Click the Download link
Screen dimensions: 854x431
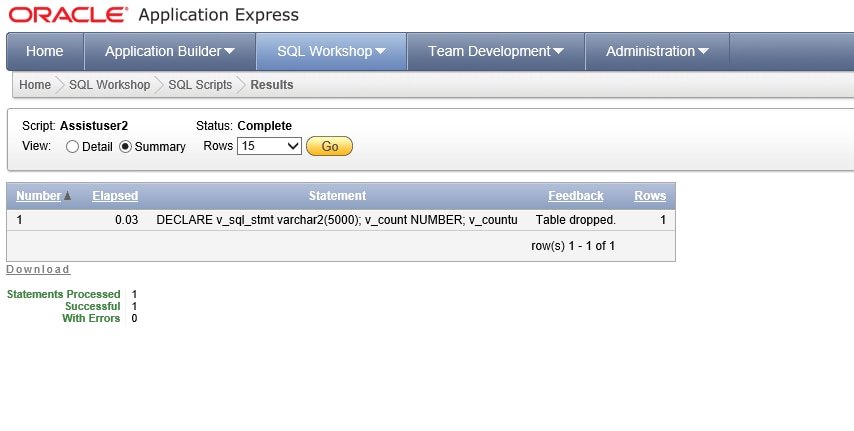click(x=38, y=269)
